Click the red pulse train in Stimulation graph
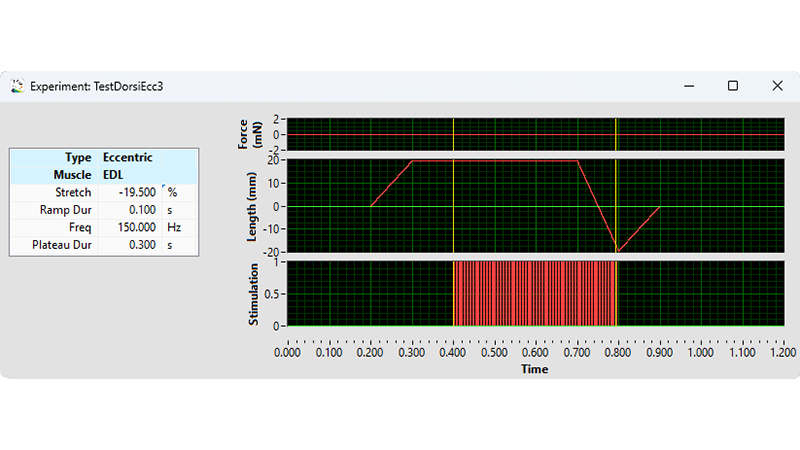800x450 pixels. pyautogui.click(x=535, y=295)
